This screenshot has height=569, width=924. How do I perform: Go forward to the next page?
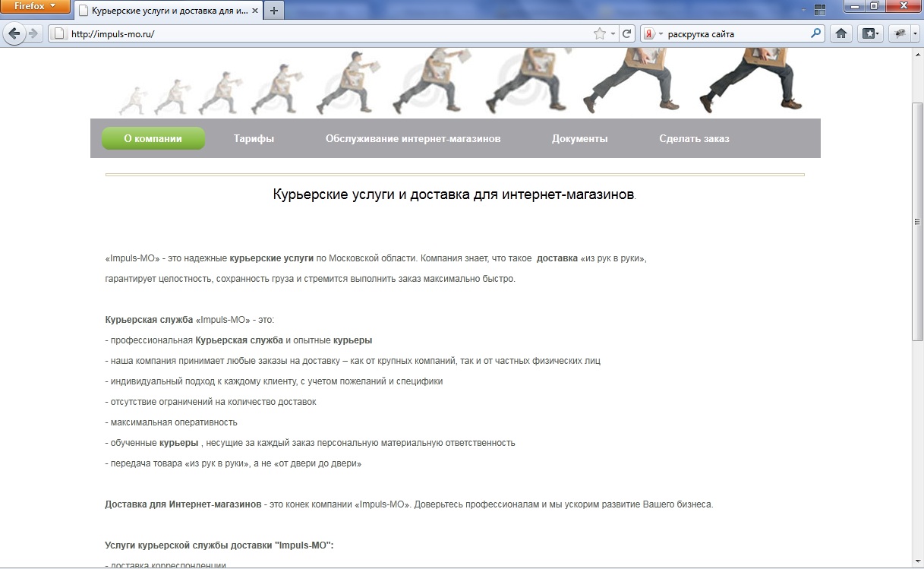click(x=33, y=33)
